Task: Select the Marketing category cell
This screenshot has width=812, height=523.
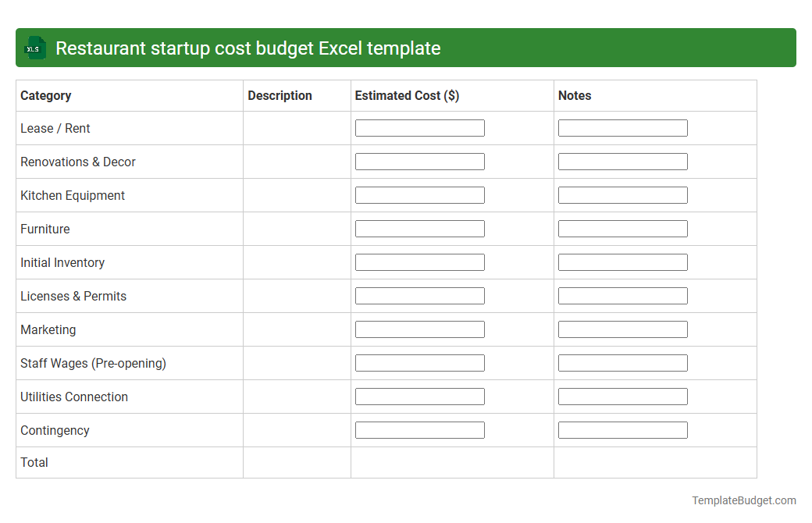Action: pyautogui.click(x=48, y=329)
